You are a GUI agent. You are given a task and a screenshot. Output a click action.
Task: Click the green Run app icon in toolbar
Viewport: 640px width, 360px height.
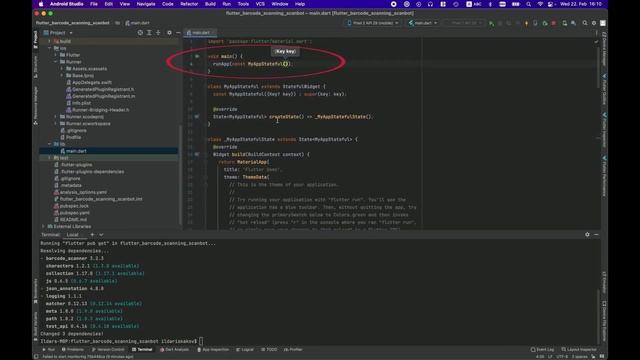click(x=491, y=23)
